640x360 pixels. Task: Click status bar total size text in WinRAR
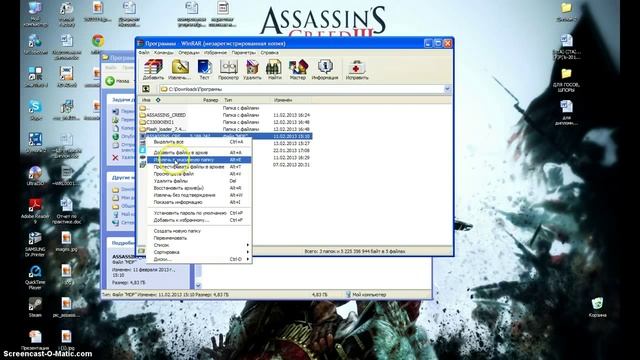(x=355, y=251)
